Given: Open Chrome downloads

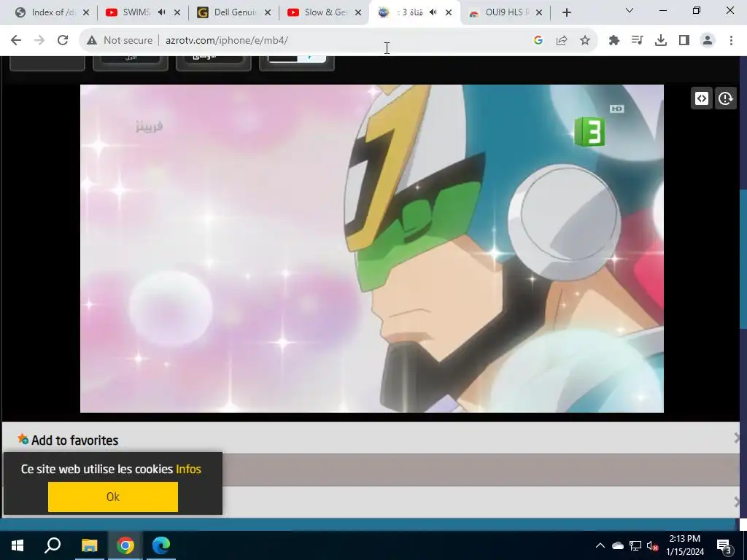Looking at the screenshot, I should (x=661, y=41).
